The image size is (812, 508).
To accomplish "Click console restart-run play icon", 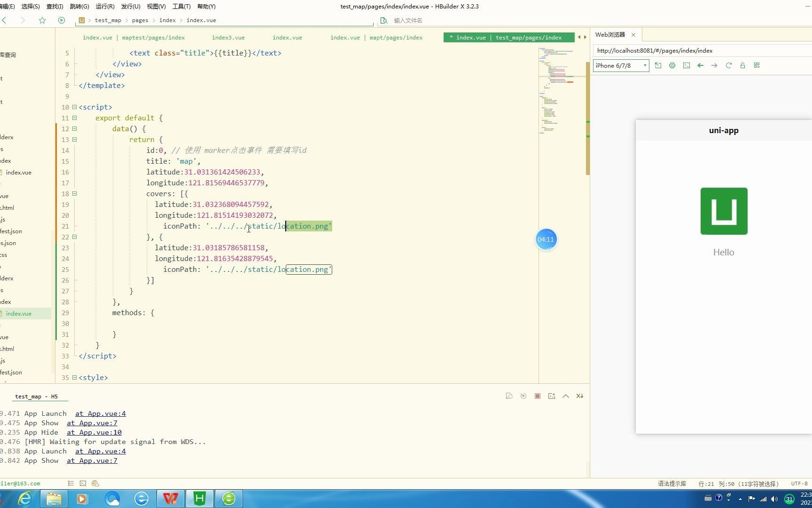I will [523, 396].
